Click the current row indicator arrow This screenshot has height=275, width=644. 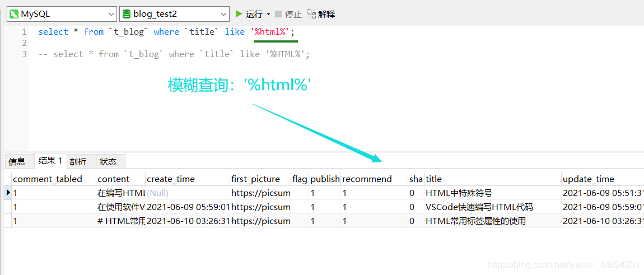point(8,192)
